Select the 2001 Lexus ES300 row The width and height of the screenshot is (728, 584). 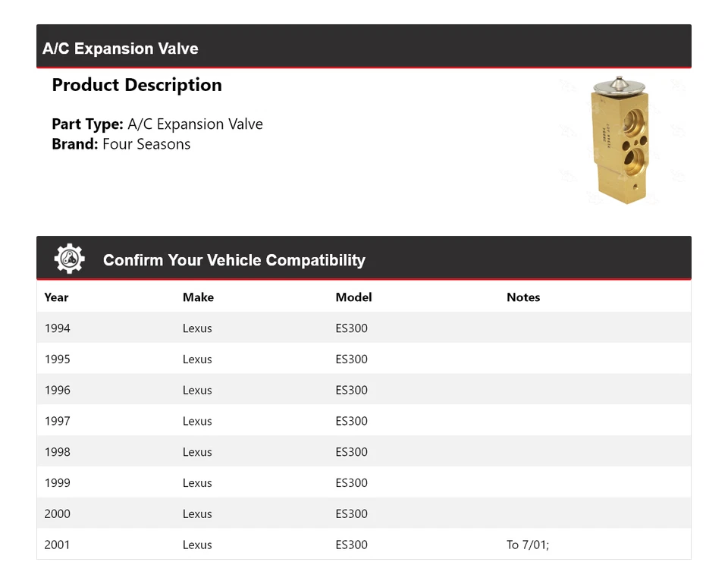pyautogui.click(x=303, y=545)
